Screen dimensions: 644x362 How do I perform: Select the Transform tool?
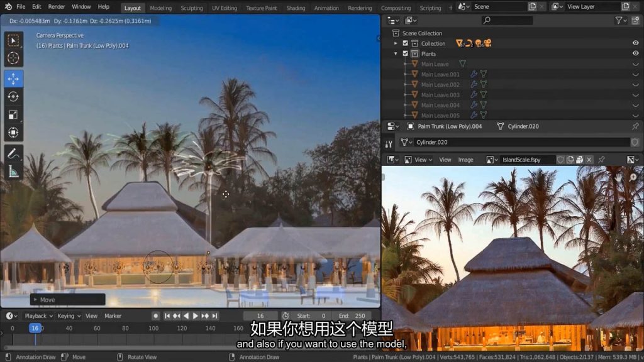point(13,133)
